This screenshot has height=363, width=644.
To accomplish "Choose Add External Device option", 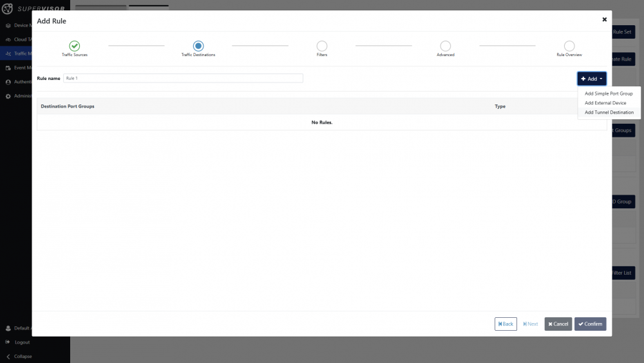I will pos(605,103).
